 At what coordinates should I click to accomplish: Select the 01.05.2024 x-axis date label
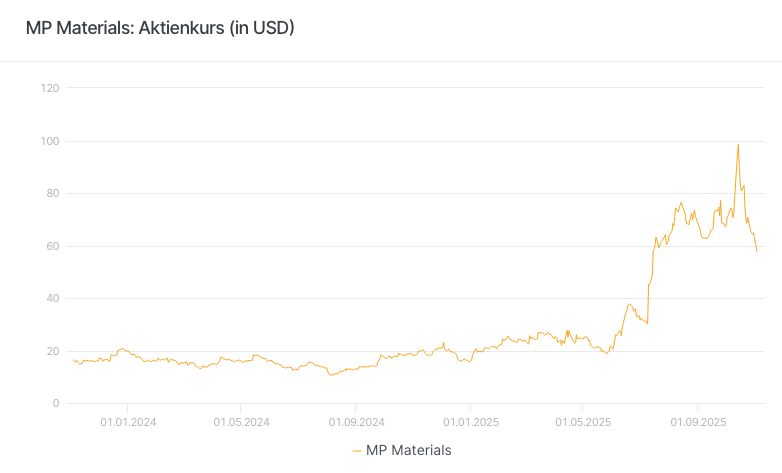click(241, 423)
